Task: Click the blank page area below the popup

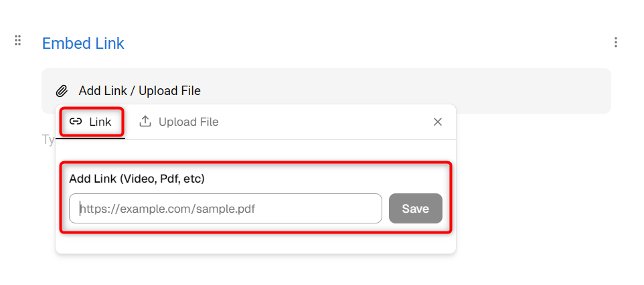Action: click(322, 270)
